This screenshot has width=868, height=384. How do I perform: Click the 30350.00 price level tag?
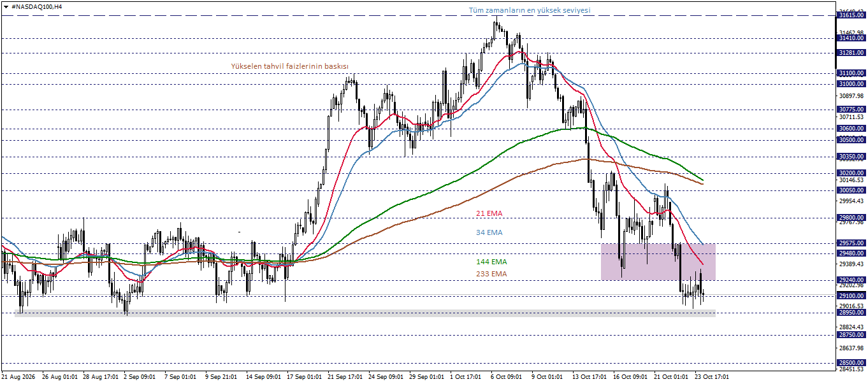coord(851,157)
